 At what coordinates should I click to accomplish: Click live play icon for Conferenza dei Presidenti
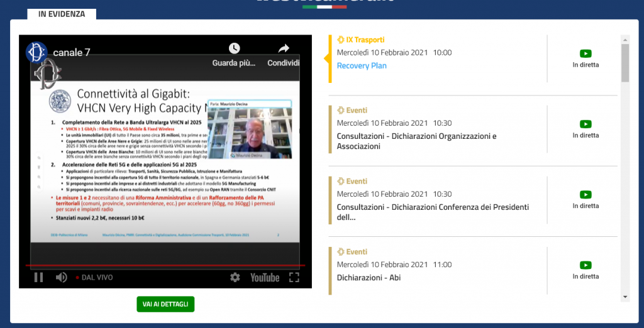click(586, 195)
